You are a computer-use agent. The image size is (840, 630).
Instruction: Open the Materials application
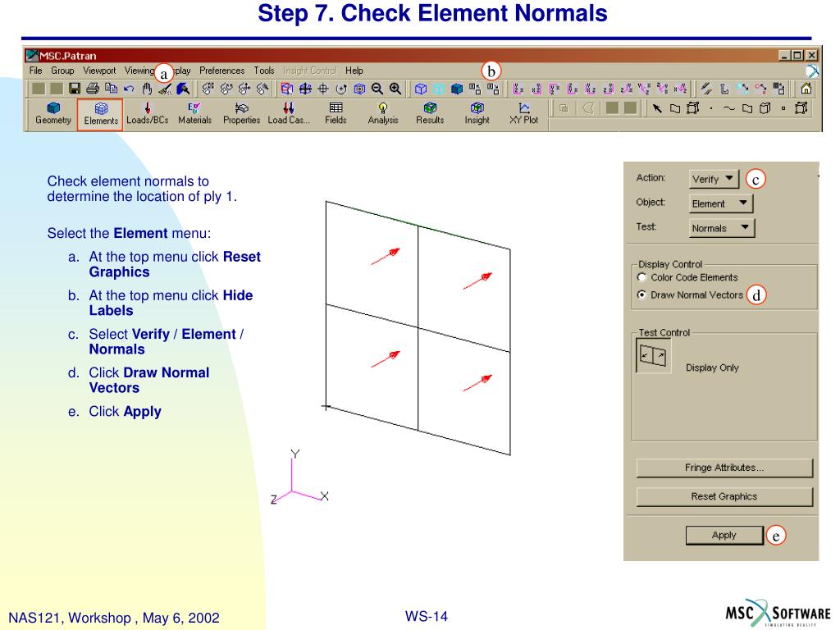point(194,113)
